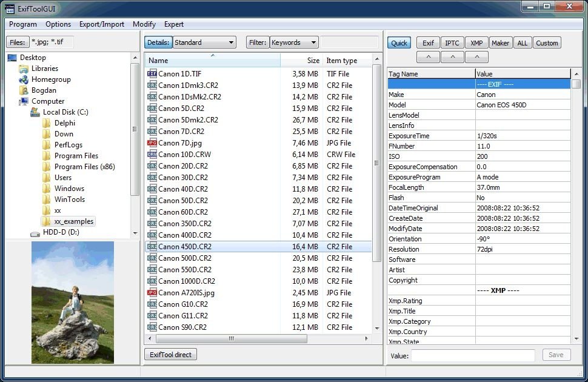Show ALL metadata tags

point(523,43)
